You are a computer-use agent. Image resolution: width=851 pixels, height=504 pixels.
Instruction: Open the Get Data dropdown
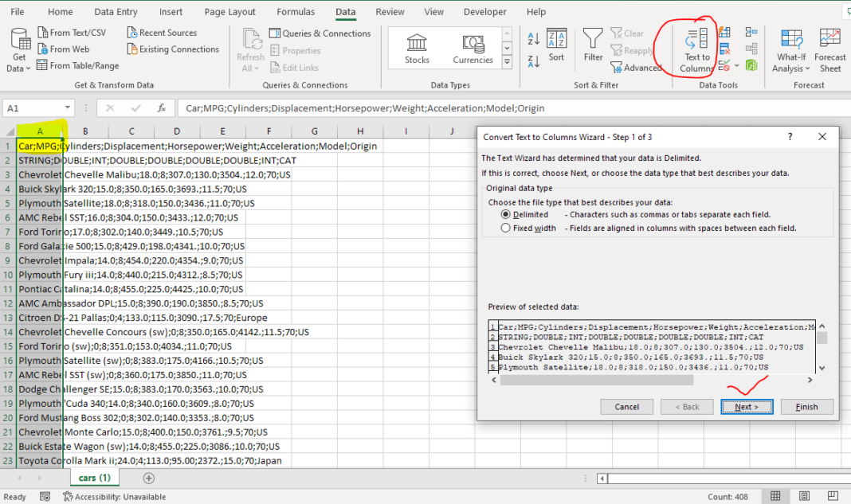(x=18, y=49)
